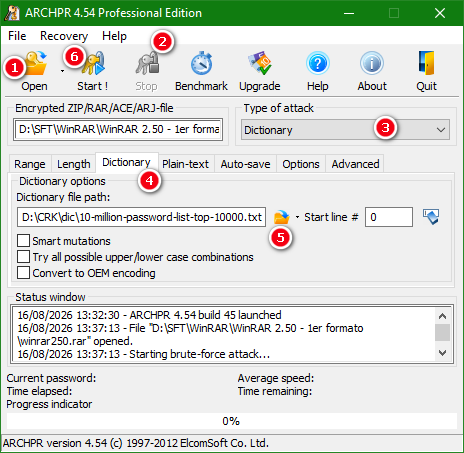Switch to the Plain-text tab

pyautogui.click(x=185, y=164)
